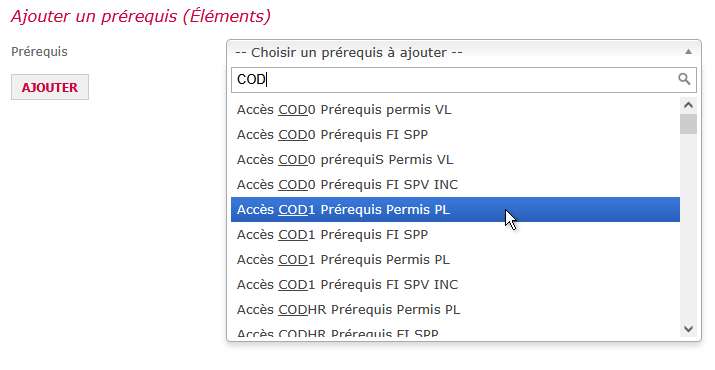This screenshot has width=715, height=370.
Task: Click the scrollbar up arrow
Action: (x=688, y=105)
